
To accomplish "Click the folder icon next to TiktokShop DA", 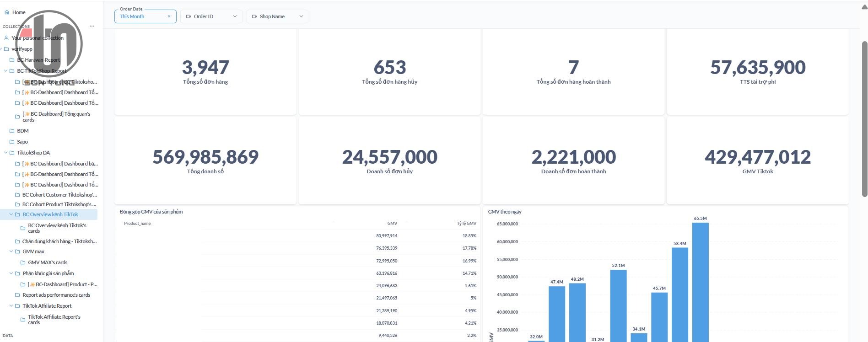I will coord(12,153).
